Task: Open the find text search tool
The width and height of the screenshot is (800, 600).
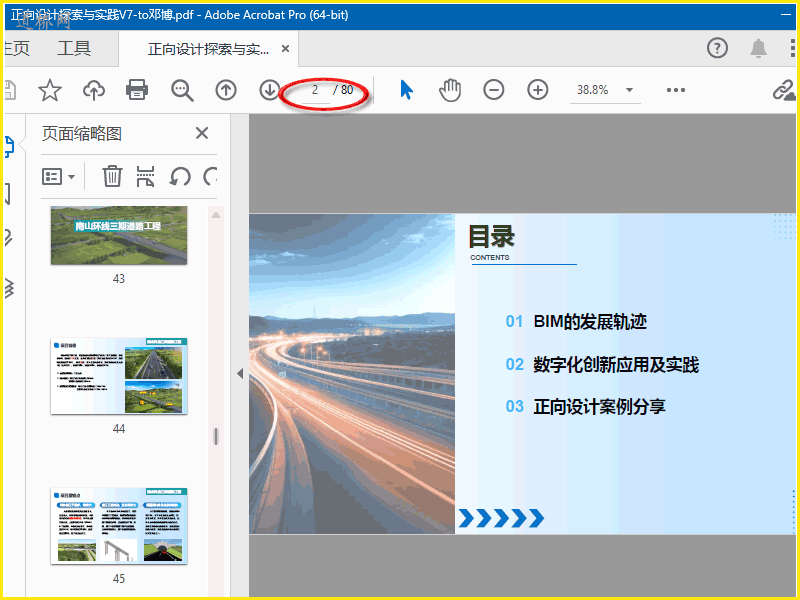Action: click(x=182, y=90)
